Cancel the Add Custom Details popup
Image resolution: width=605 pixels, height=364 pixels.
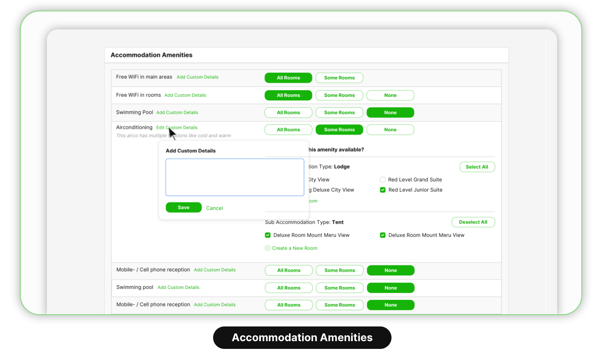pyautogui.click(x=214, y=208)
